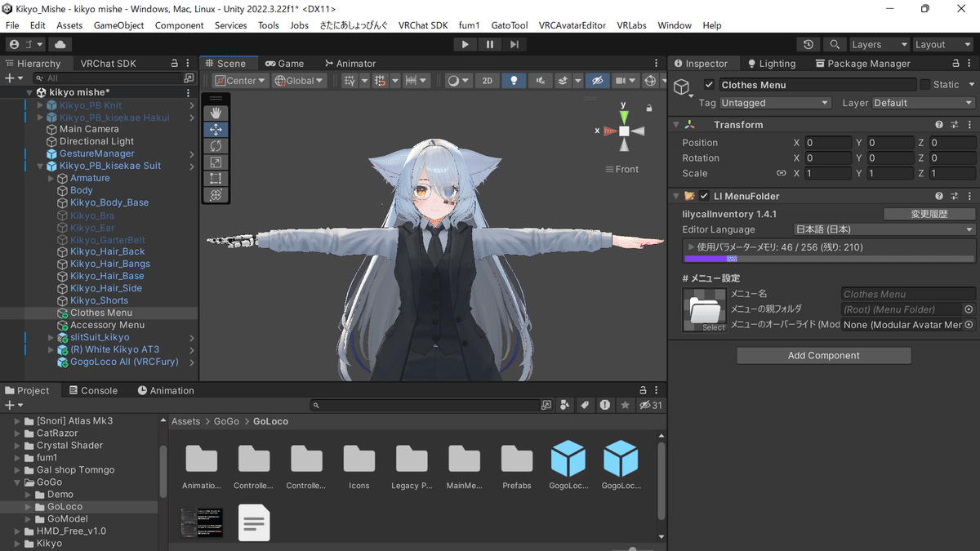
Task: Toggle the Static checkbox
Action: (x=925, y=84)
